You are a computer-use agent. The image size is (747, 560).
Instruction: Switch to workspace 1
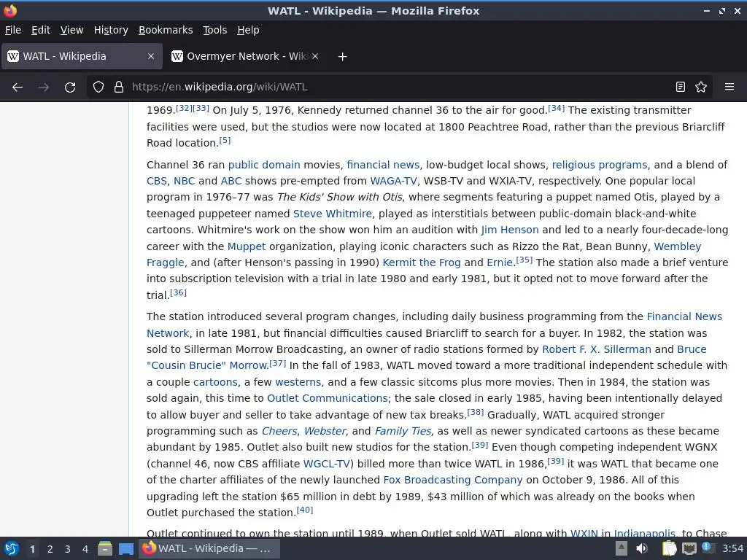[32, 549]
